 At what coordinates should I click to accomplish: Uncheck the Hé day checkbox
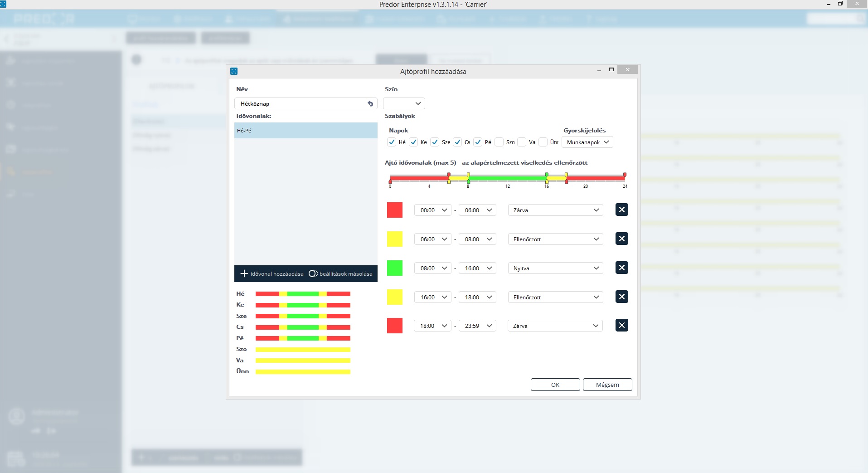point(392,142)
